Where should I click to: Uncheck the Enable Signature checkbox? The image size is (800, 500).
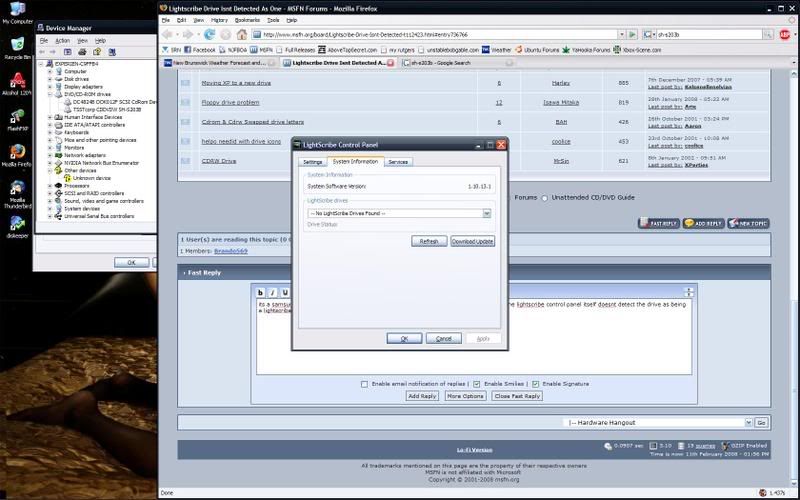tap(535, 384)
